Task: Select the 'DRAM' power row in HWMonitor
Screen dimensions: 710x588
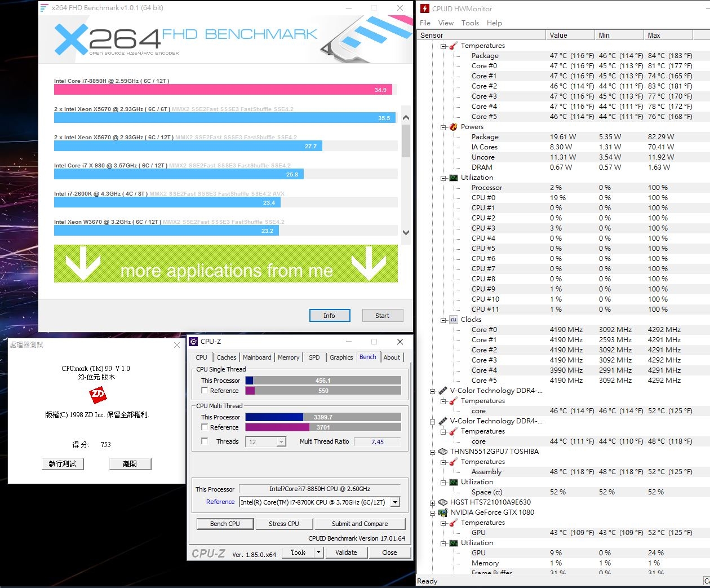Action: [482, 167]
